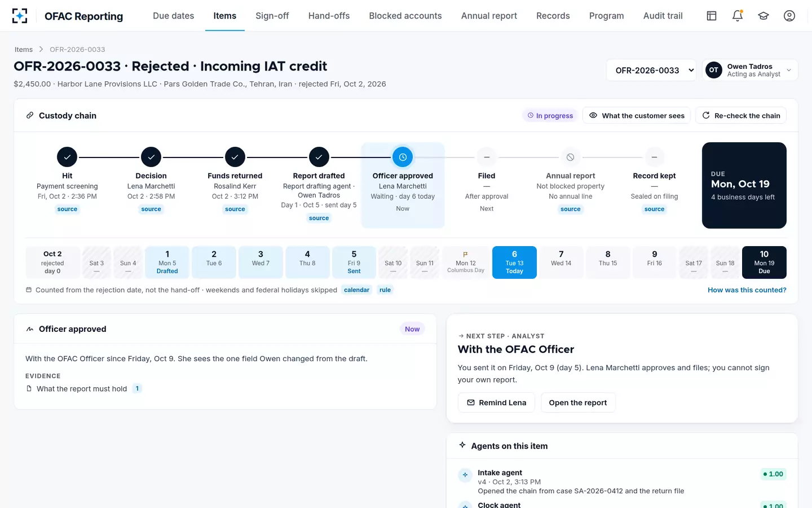812x508 pixels.
Task: Click the Filed step dash circle
Action: coord(487,157)
